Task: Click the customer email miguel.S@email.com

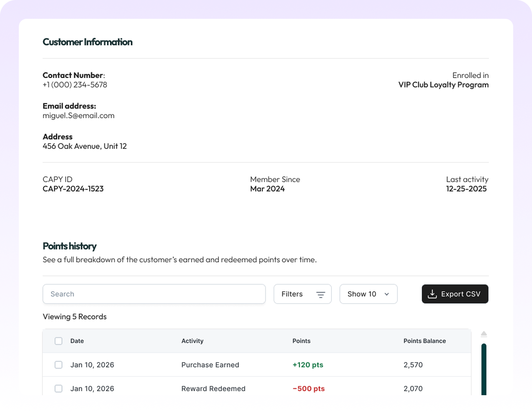Action: point(78,115)
